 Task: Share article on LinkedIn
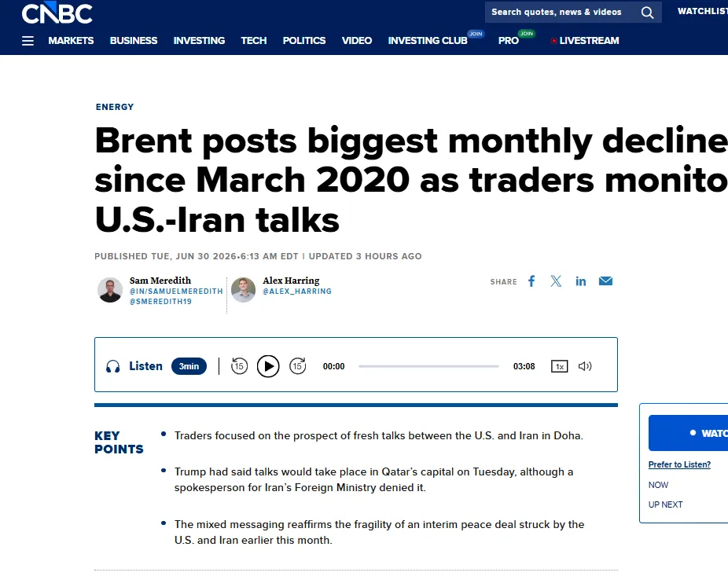coord(580,281)
